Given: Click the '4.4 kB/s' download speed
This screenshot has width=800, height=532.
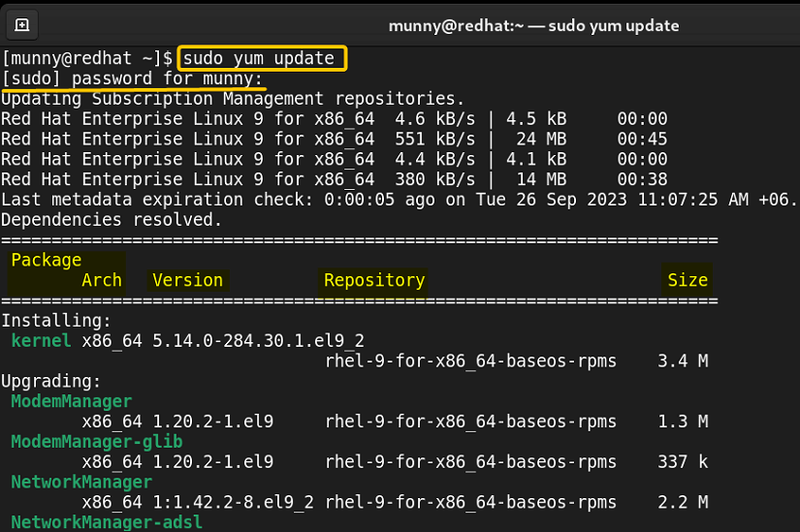Looking at the screenshot, I should tap(434, 159).
